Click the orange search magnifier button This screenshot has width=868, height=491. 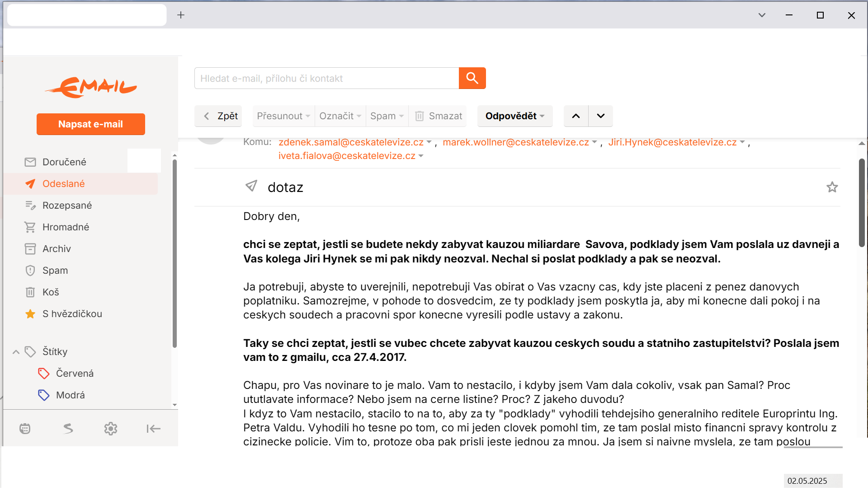(x=472, y=78)
